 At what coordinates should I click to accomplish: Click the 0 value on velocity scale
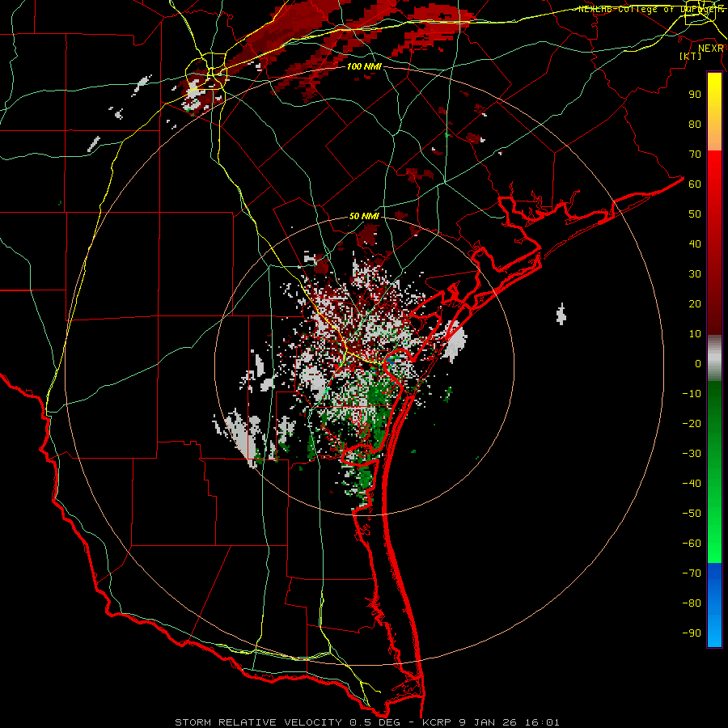tap(698, 363)
